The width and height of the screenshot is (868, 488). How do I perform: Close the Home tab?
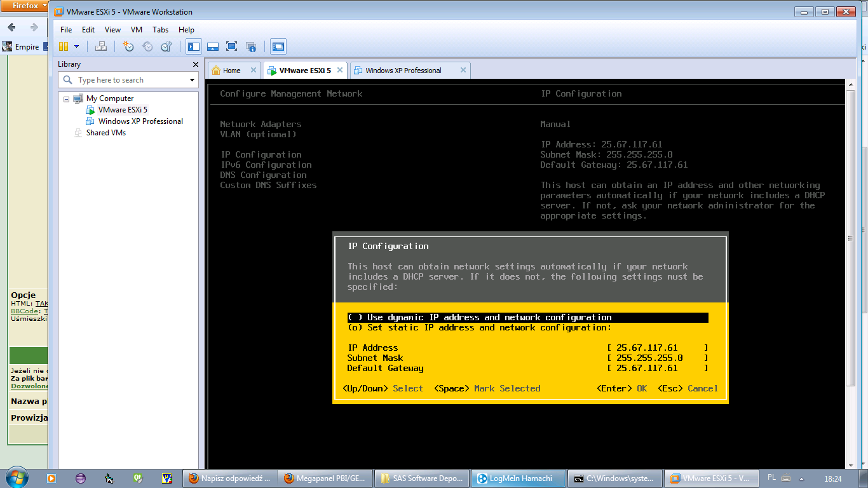pyautogui.click(x=254, y=71)
